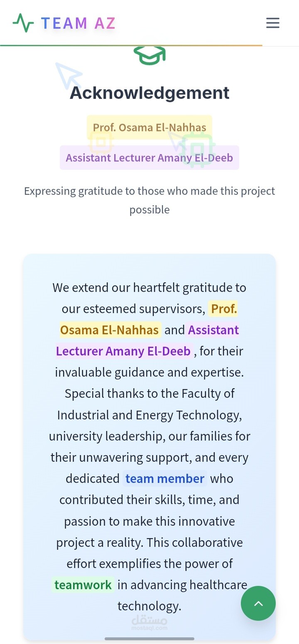The image size is (299, 644).
Task: Click cursor icon above the Acknowledgement heading
Action: [67, 75]
